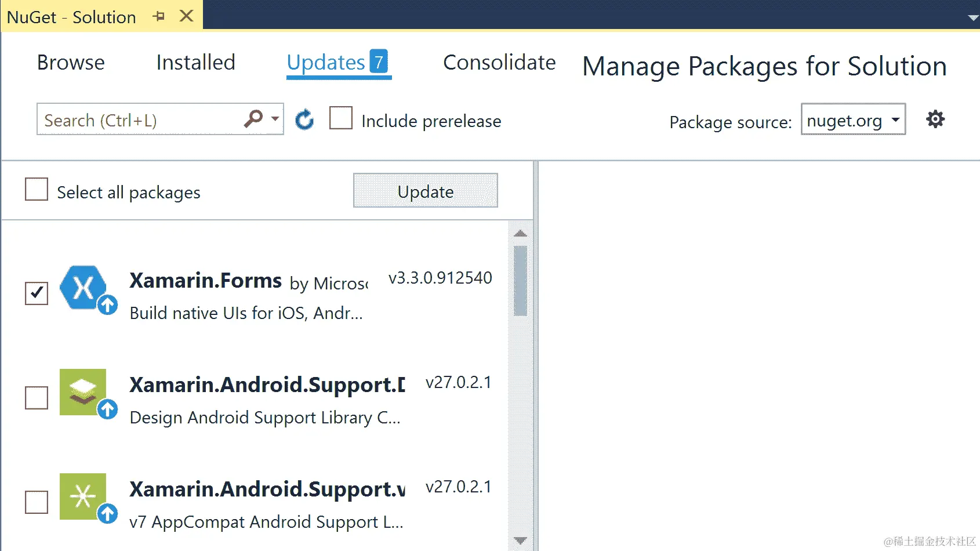
Task: Open the Package source dropdown
Action: pos(853,119)
